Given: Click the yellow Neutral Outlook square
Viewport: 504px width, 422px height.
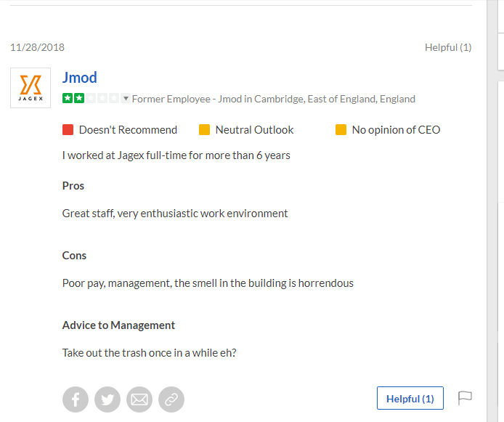Looking at the screenshot, I should point(205,130).
